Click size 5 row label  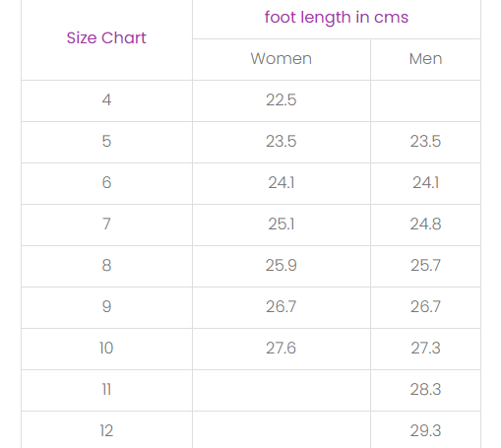pos(106,141)
